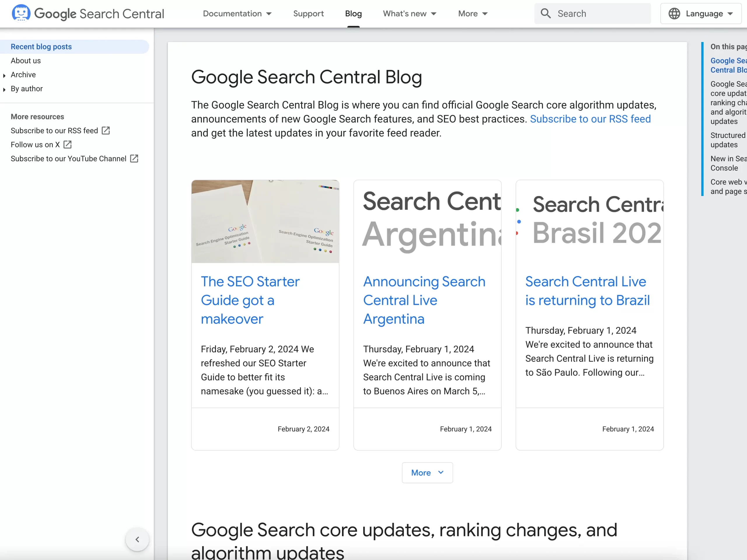Expand the Archive tree arrow
The height and width of the screenshot is (560, 747).
point(4,75)
